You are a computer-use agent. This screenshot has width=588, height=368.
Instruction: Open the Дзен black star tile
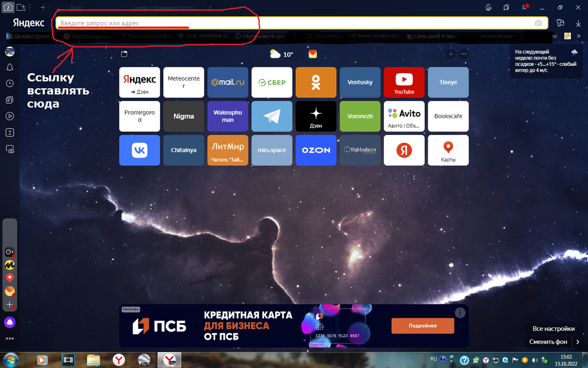point(316,116)
